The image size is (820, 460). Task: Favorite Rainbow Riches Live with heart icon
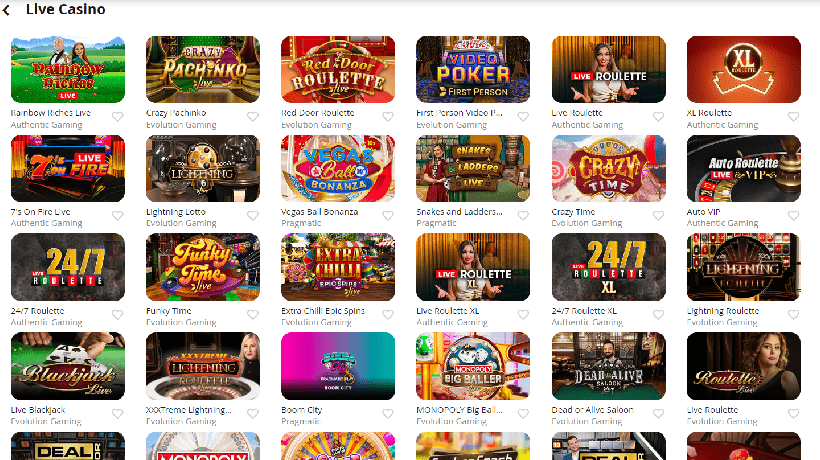pyautogui.click(x=118, y=117)
